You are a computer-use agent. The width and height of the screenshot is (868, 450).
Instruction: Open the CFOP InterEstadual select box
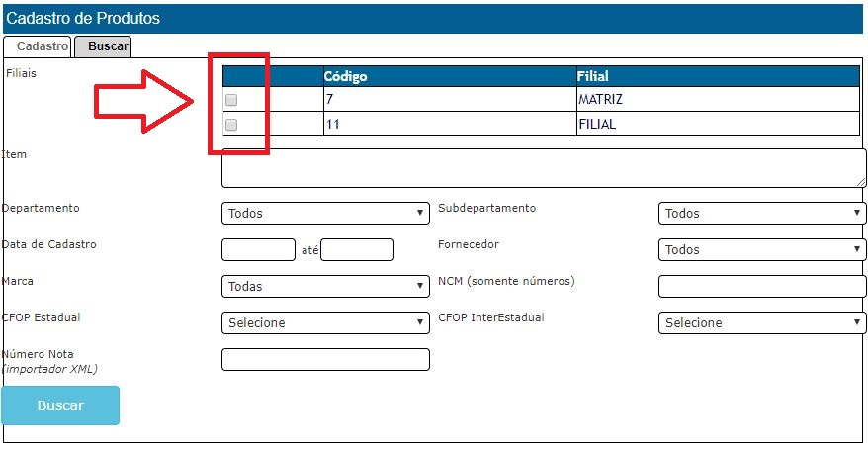pos(762,322)
